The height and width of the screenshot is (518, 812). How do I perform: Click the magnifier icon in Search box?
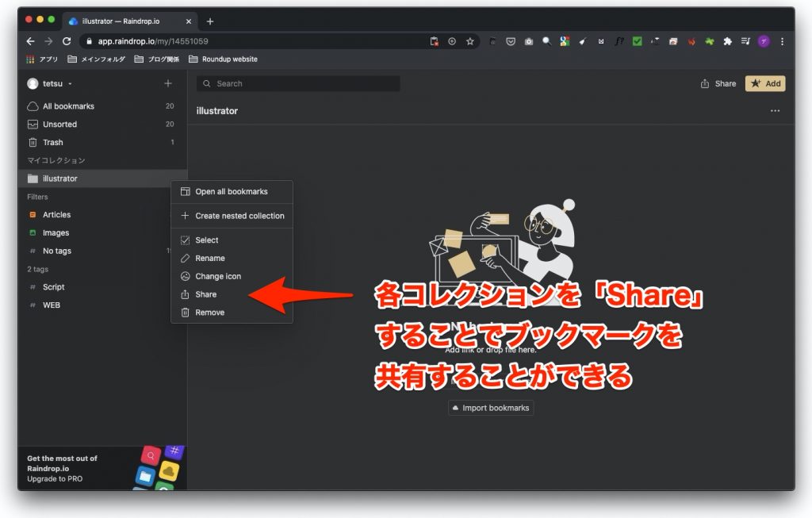207,83
